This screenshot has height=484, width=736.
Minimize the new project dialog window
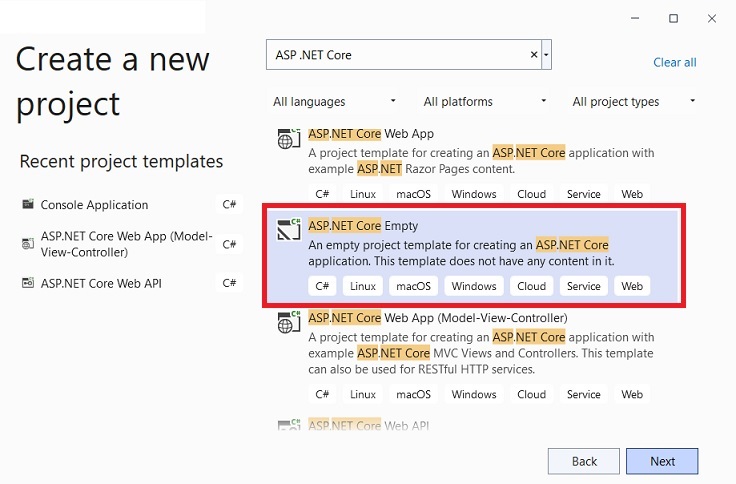[635, 18]
